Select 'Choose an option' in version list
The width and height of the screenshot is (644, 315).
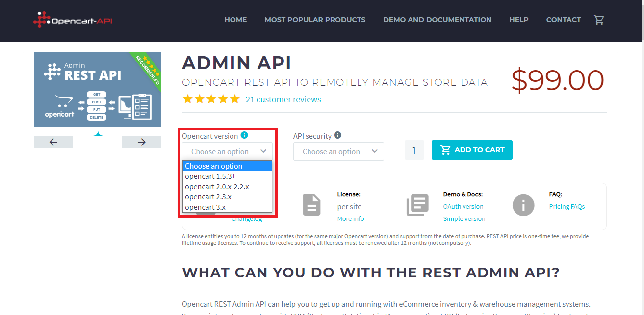coord(227,166)
